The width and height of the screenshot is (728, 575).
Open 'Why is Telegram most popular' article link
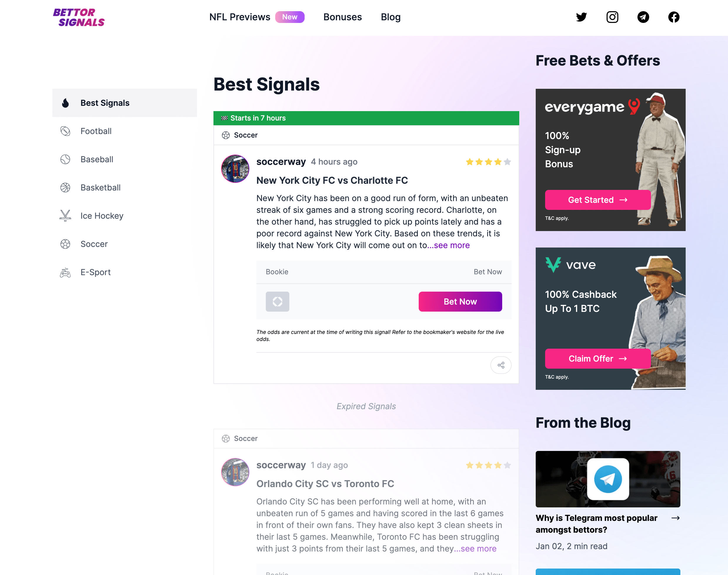point(596,524)
